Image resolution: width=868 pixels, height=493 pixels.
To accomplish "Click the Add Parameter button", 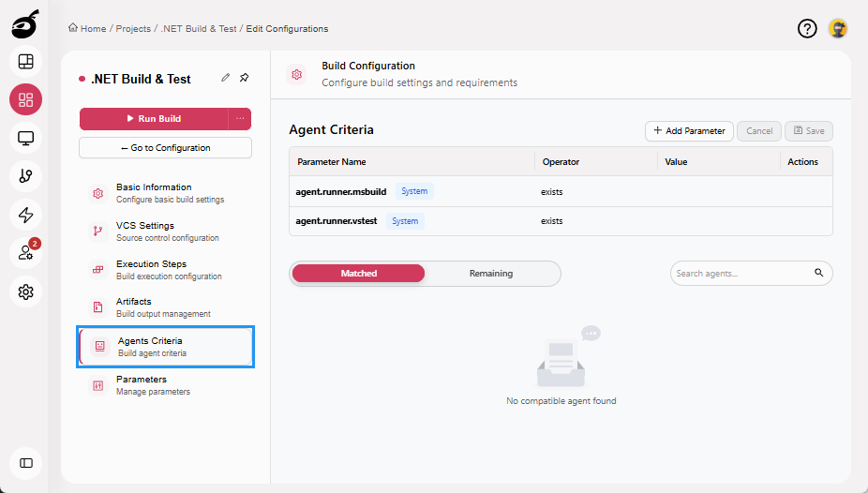I will pos(689,131).
